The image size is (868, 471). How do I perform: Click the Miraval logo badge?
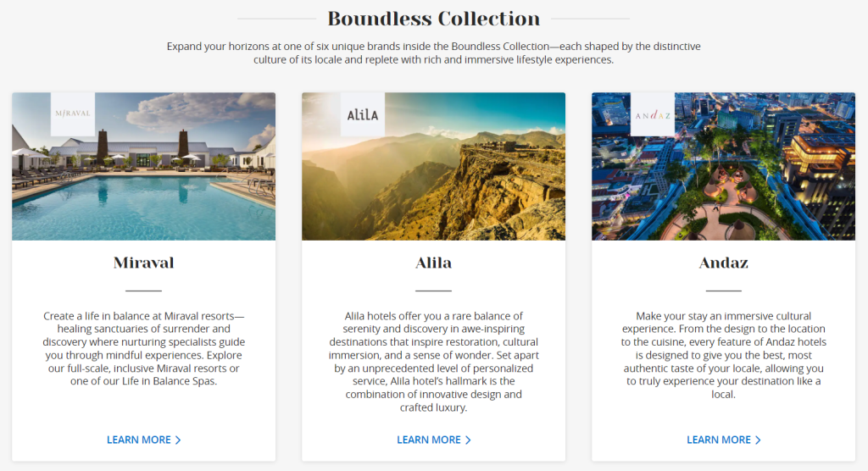click(72, 114)
